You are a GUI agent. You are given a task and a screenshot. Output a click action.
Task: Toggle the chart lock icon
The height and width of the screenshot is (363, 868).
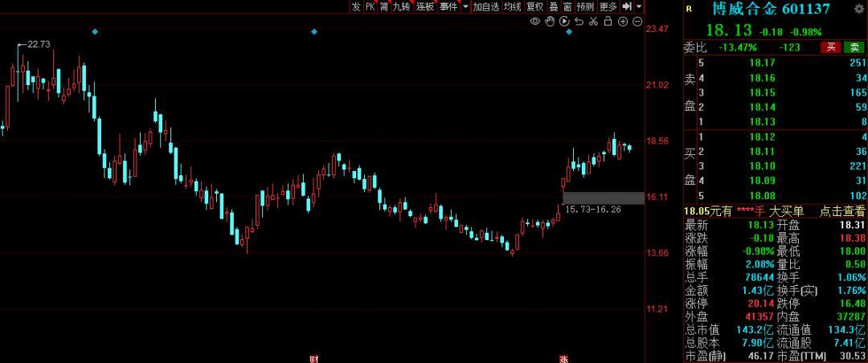tap(608, 22)
